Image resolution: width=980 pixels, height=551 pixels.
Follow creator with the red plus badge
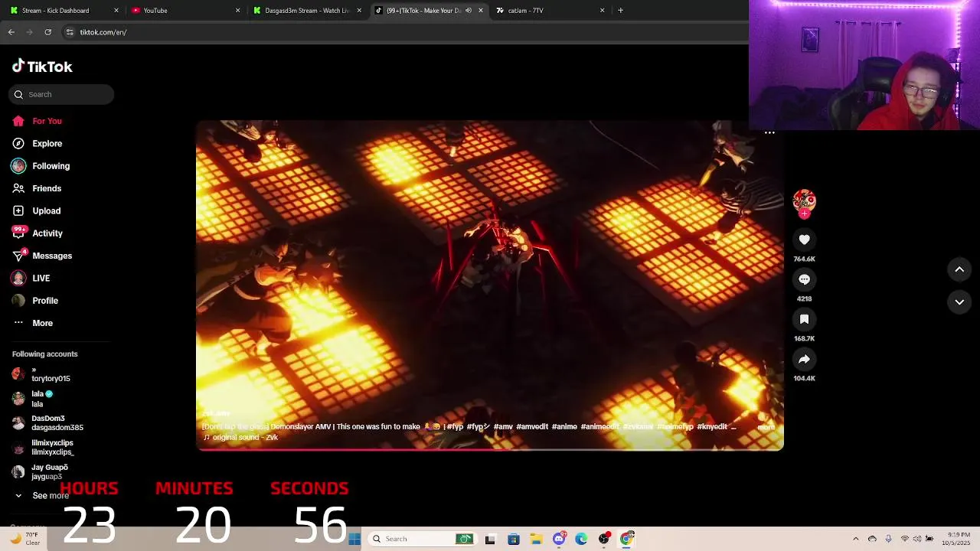click(804, 214)
